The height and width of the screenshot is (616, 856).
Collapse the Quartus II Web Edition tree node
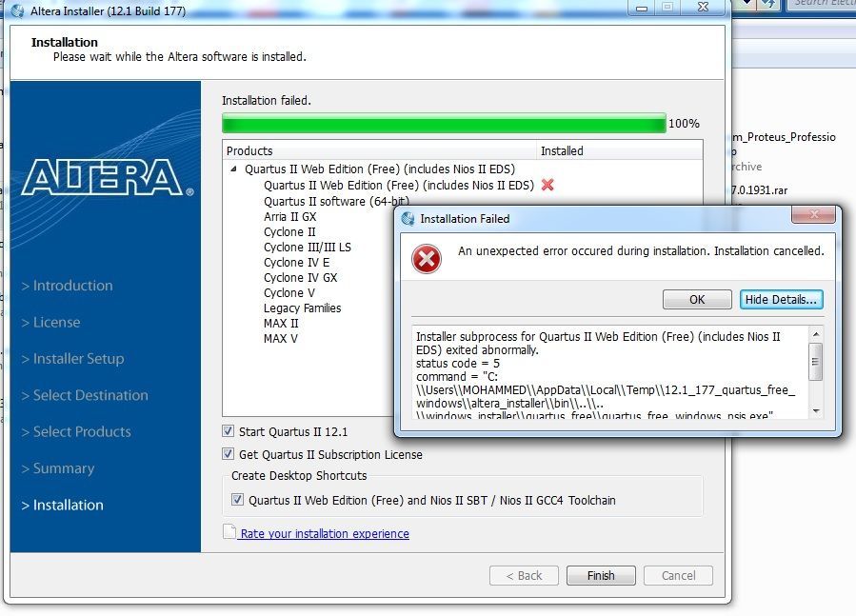click(x=233, y=169)
